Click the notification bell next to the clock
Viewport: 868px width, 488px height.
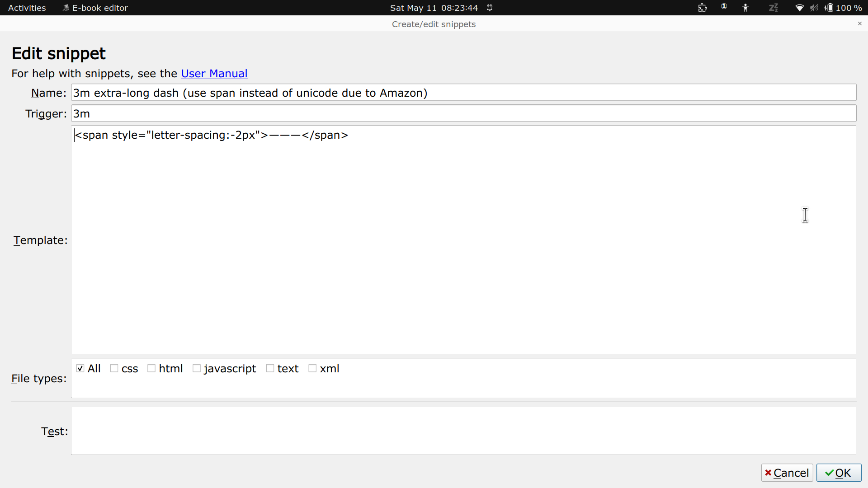490,8
